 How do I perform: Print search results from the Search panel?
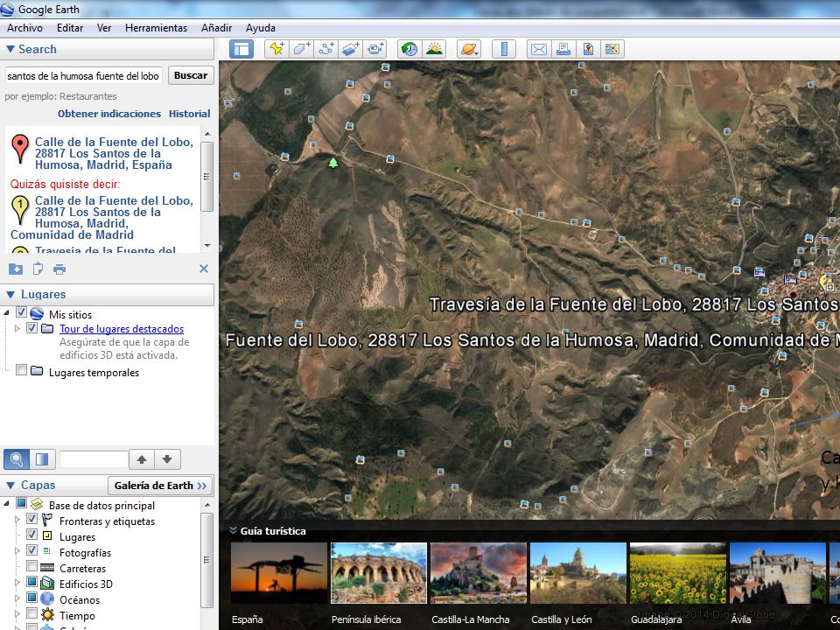tap(59, 269)
